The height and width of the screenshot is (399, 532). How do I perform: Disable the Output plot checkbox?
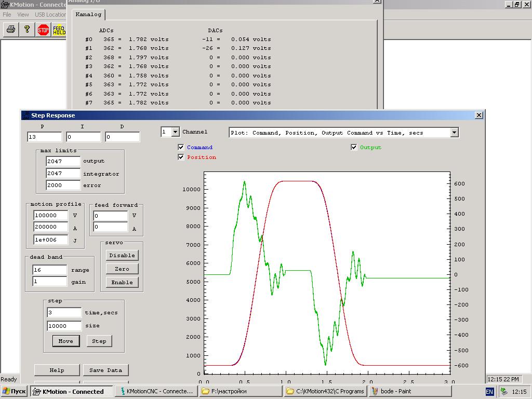(x=354, y=148)
